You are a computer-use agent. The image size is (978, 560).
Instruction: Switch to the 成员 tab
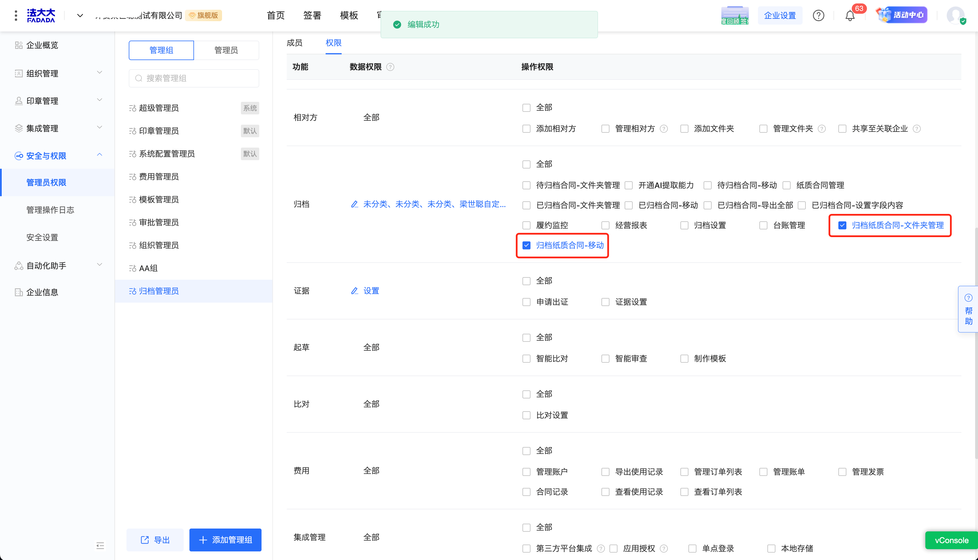(x=294, y=43)
